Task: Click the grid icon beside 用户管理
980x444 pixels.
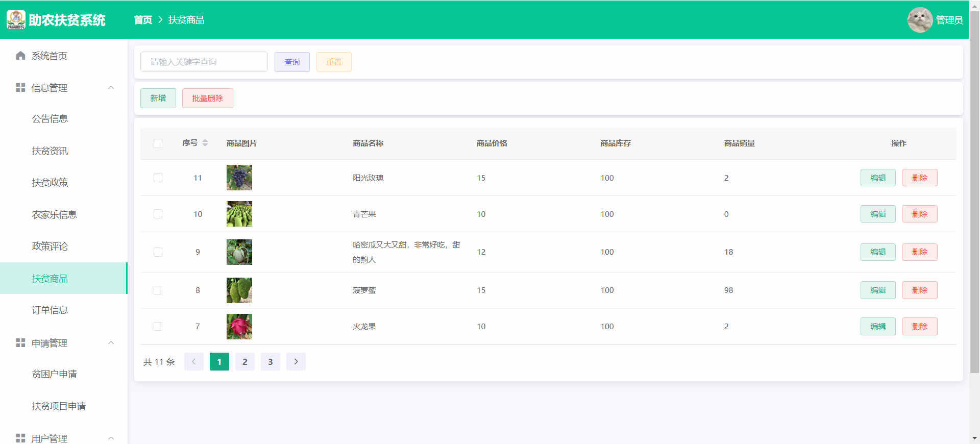Action: click(20, 438)
